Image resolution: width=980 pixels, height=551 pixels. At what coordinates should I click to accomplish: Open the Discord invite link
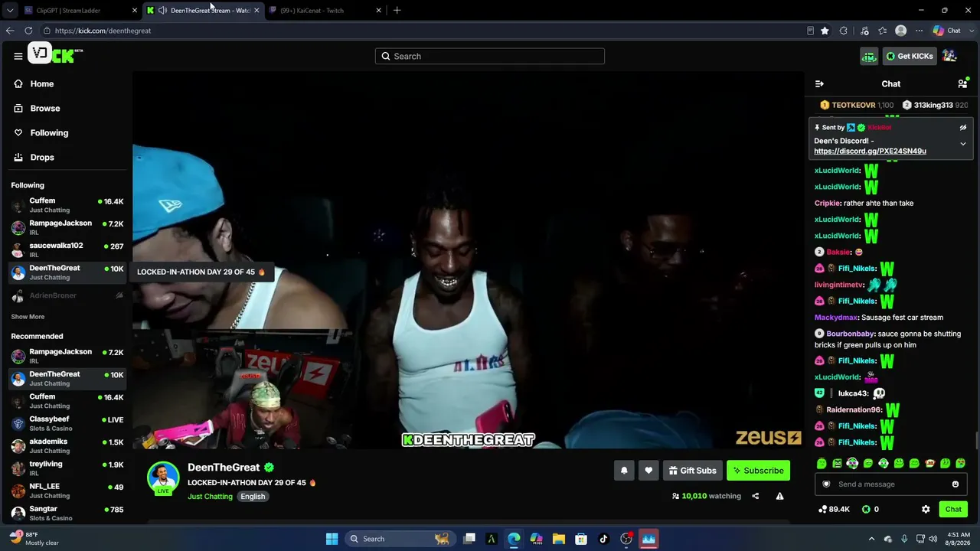[x=870, y=151]
